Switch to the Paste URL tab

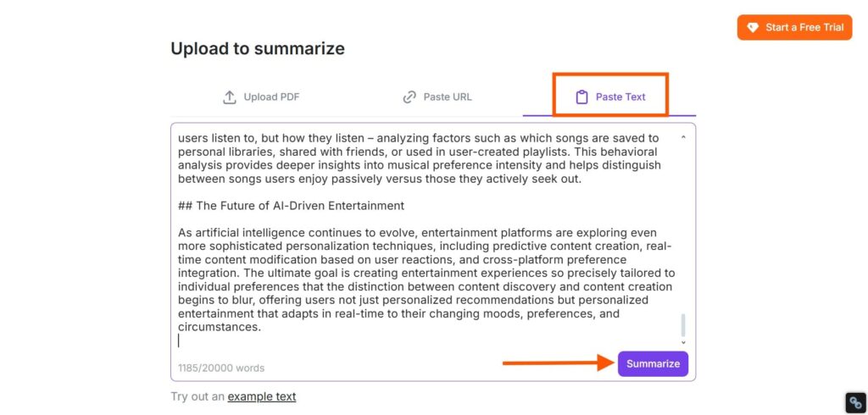[x=437, y=97]
